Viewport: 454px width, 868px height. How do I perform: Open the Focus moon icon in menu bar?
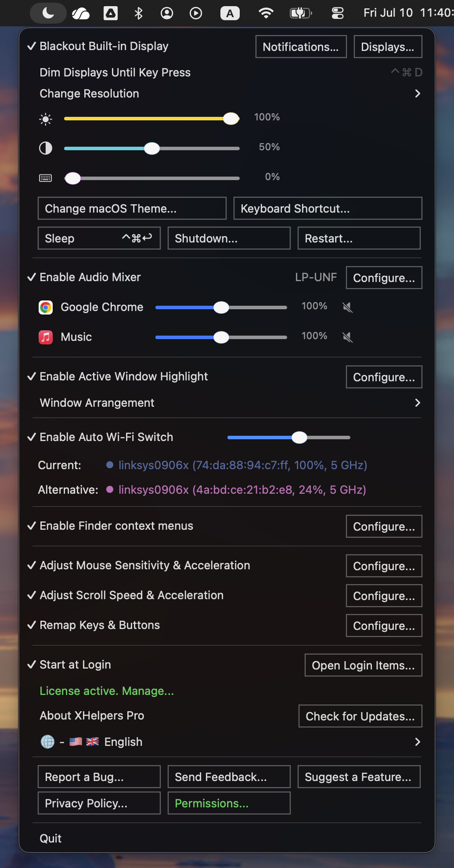tap(48, 13)
